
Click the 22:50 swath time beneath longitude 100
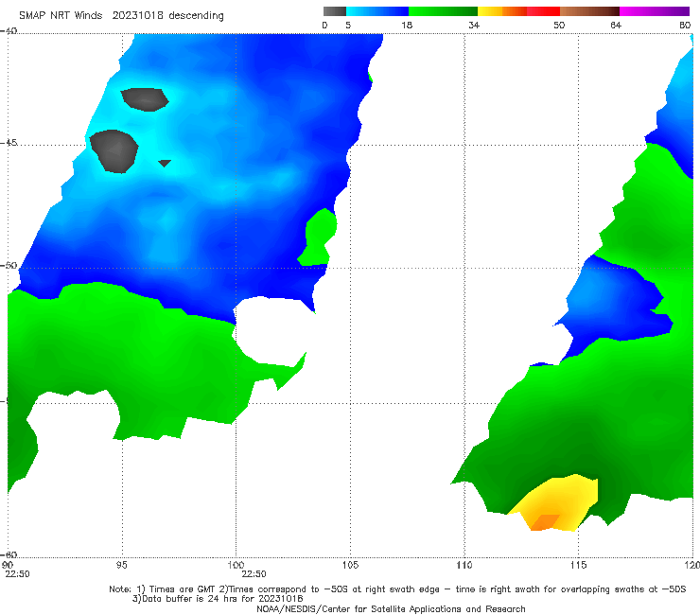254,574
